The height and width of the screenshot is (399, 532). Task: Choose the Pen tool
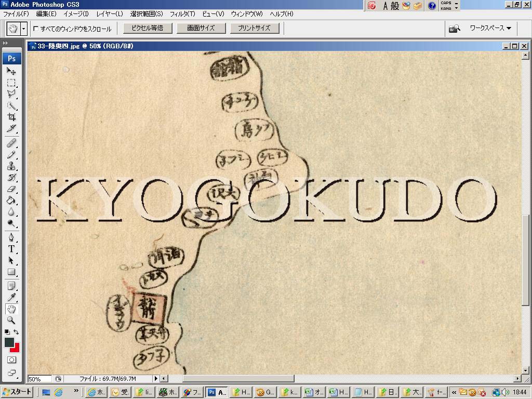(x=11, y=237)
